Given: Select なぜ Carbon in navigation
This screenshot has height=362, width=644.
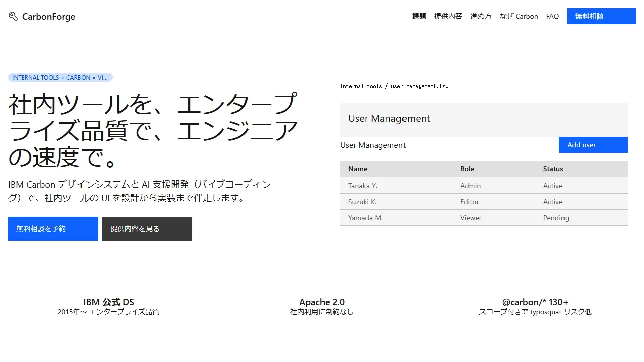Looking at the screenshot, I should point(519,16).
